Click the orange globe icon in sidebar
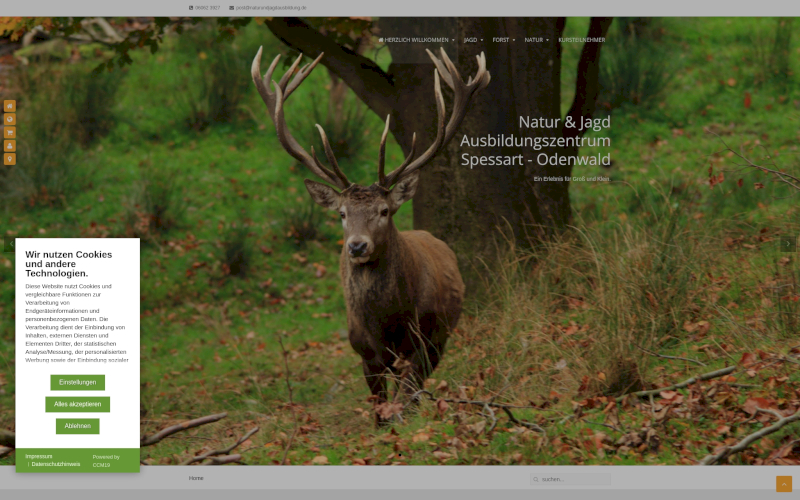 (x=10, y=119)
